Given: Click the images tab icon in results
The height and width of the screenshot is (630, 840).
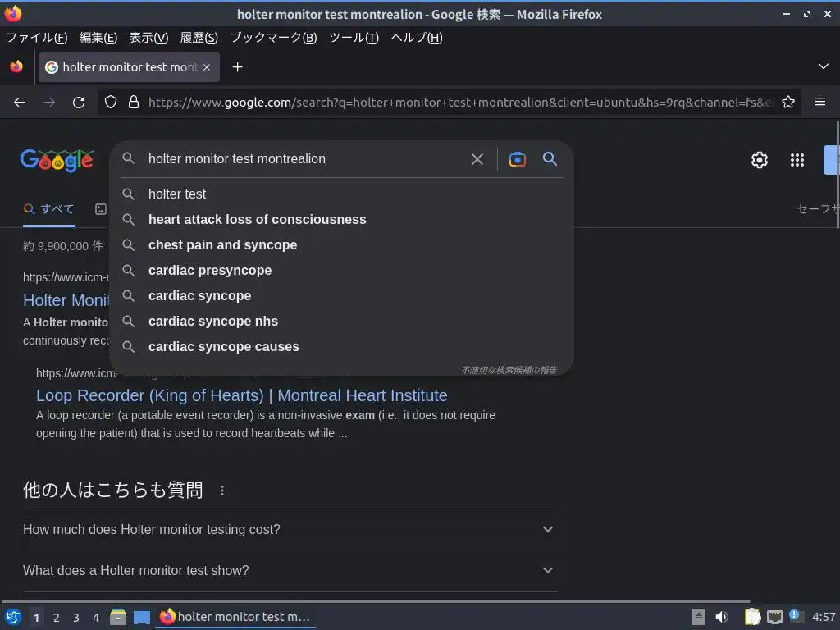Looking at the screenshot, I should (x=101, y=209).
